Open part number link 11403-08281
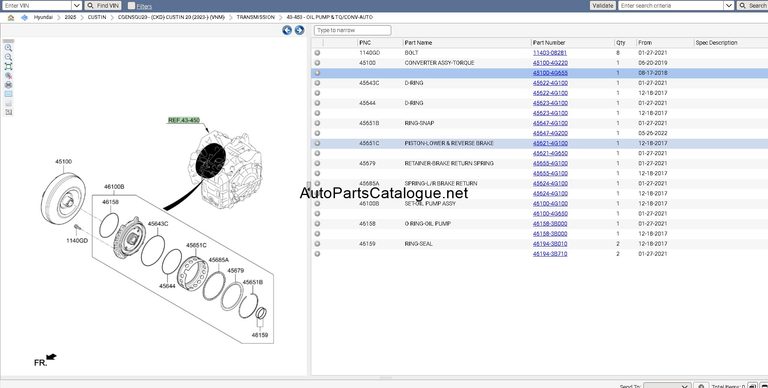 tap(550, 53)
